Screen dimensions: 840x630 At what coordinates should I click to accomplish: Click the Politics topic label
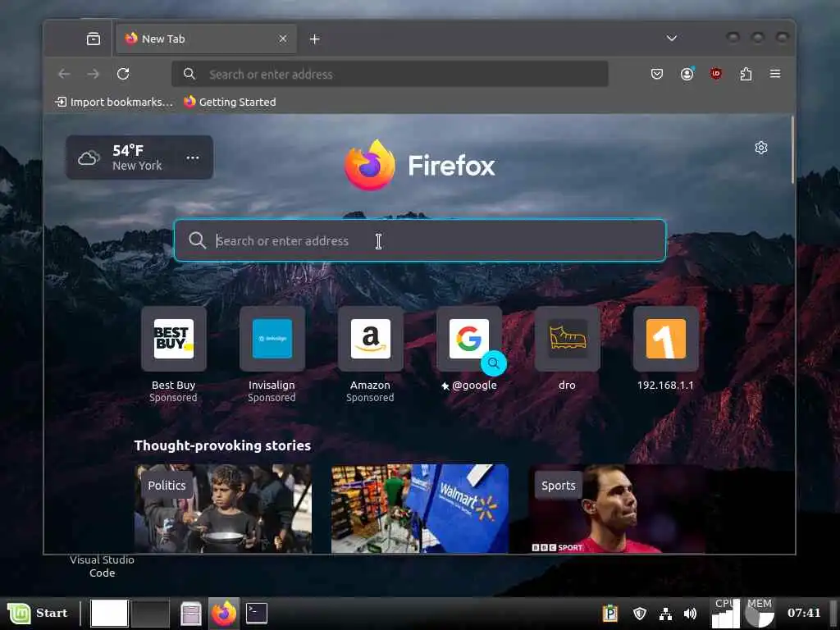pos(167,486)
